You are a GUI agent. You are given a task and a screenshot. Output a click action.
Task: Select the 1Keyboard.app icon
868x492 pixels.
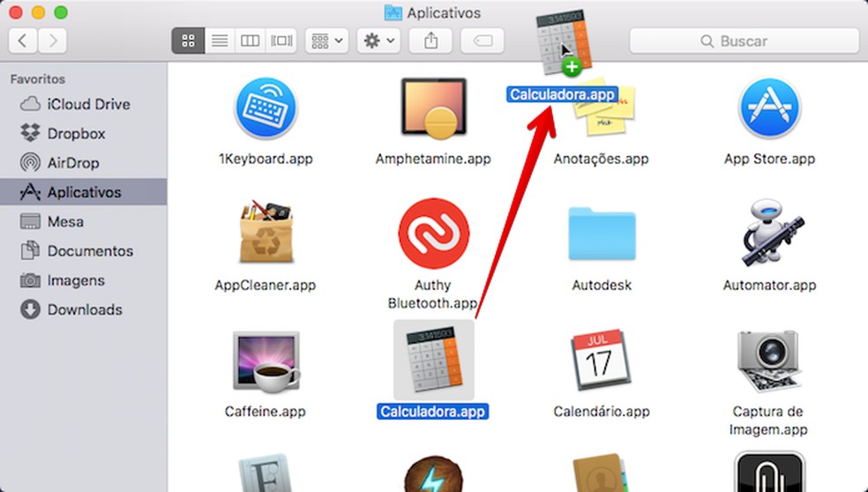click(x=266, y=108)
